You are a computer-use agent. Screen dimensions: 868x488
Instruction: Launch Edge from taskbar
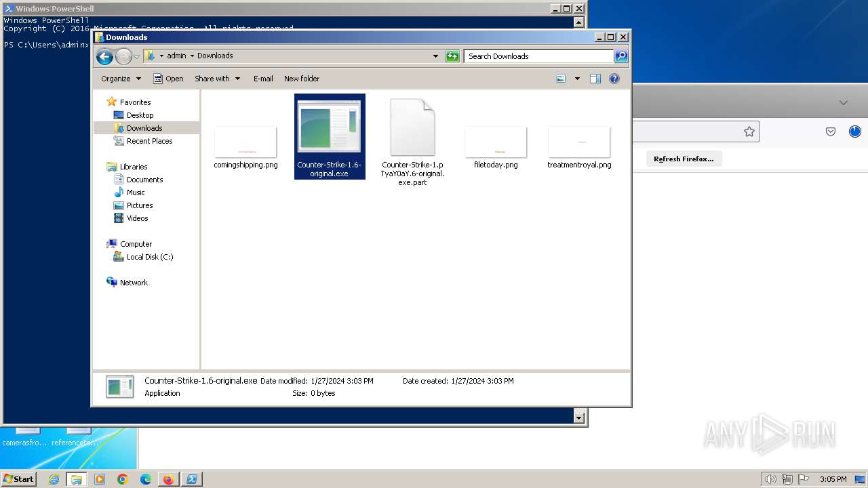[x=146, y=479]
